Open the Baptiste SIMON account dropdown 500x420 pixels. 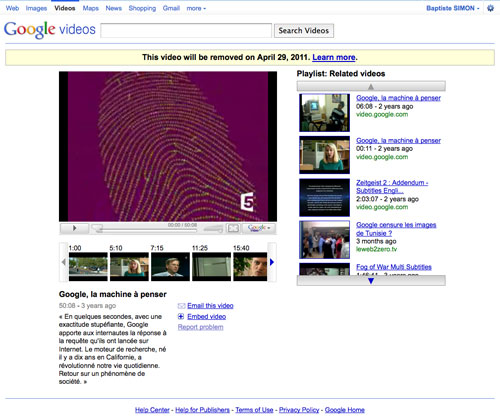coord(453,8)
